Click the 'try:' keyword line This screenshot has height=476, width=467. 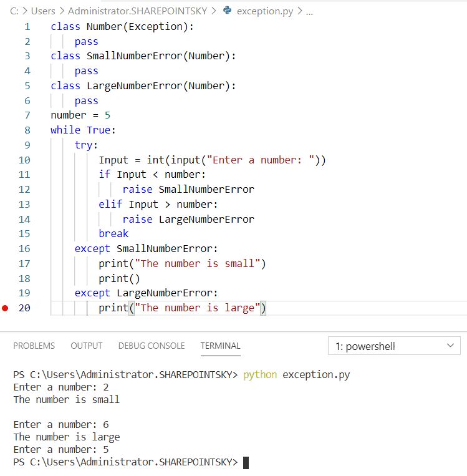pos(86,145)
